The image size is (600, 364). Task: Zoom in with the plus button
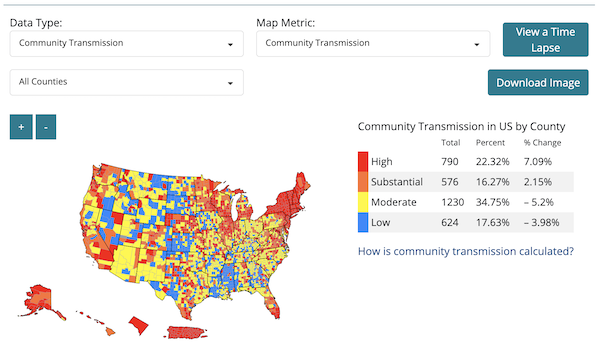tap(21, 127)
